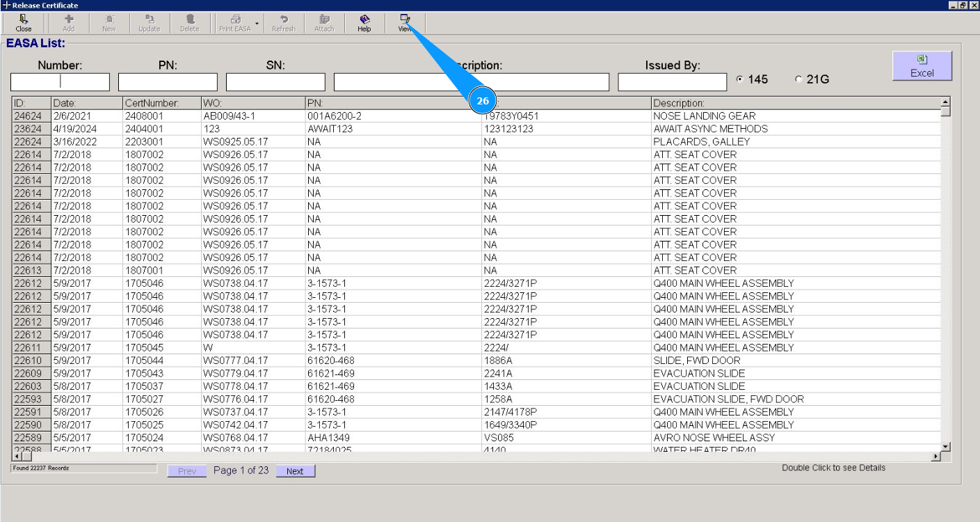
Task: Select EVACUATION SLIDE, FWD DOOR description
Action: 729,400
